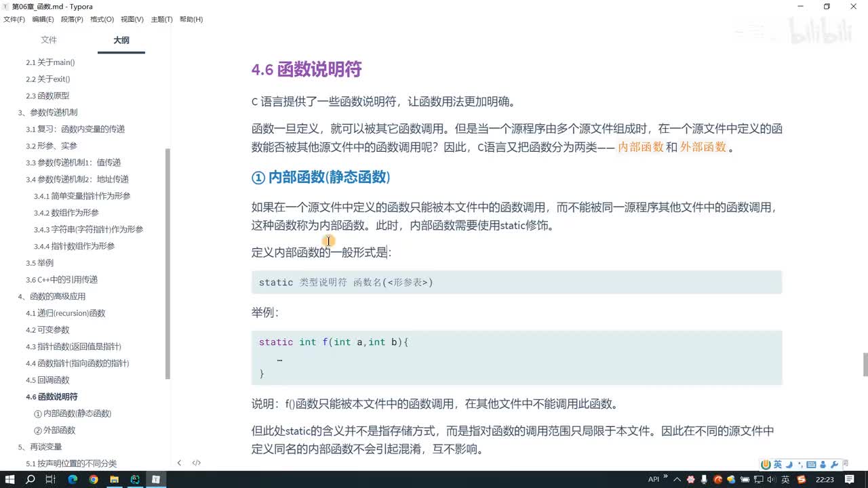This screenshot has height=488, width=868.
Task: Toggle punctuation mode in the IME toolbar
Action: tap(801, 466)
